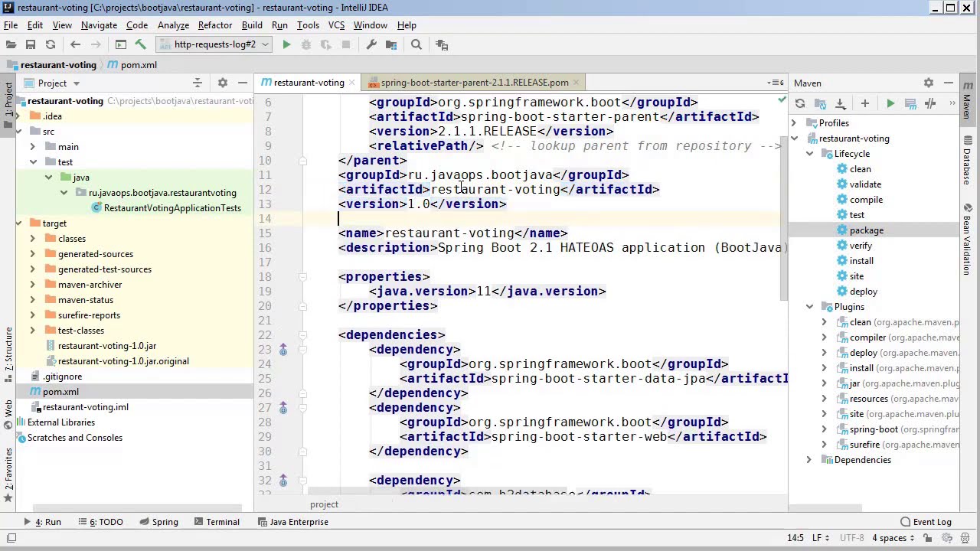Open the 4: Run tool window
This screenshot has height=551, width=980.
coord(43,522)
